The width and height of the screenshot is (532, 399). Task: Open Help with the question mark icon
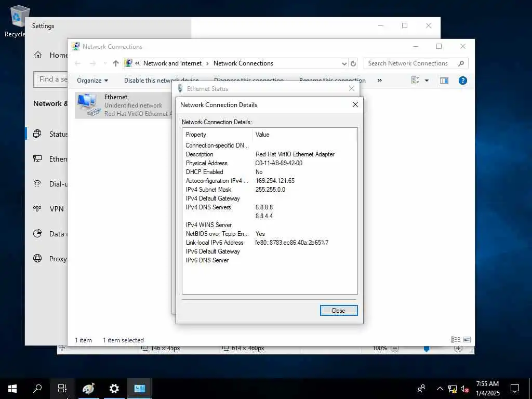pos(463,81)
